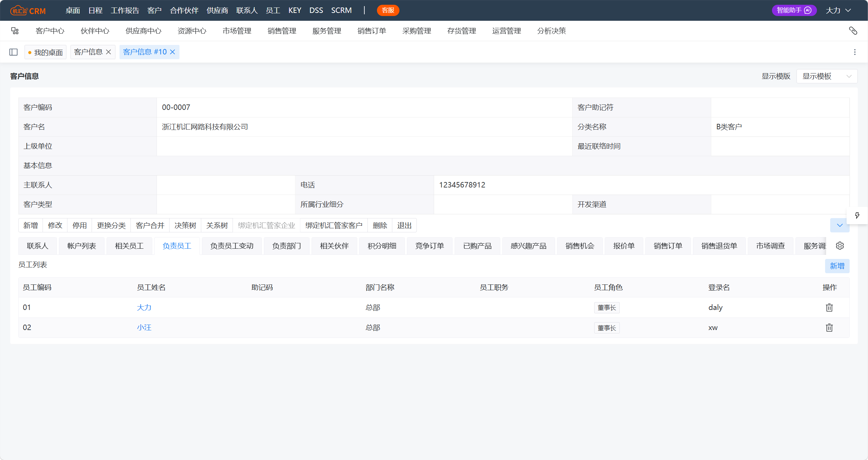
Task: Click the 删除 button
Action: coord(380,225)
